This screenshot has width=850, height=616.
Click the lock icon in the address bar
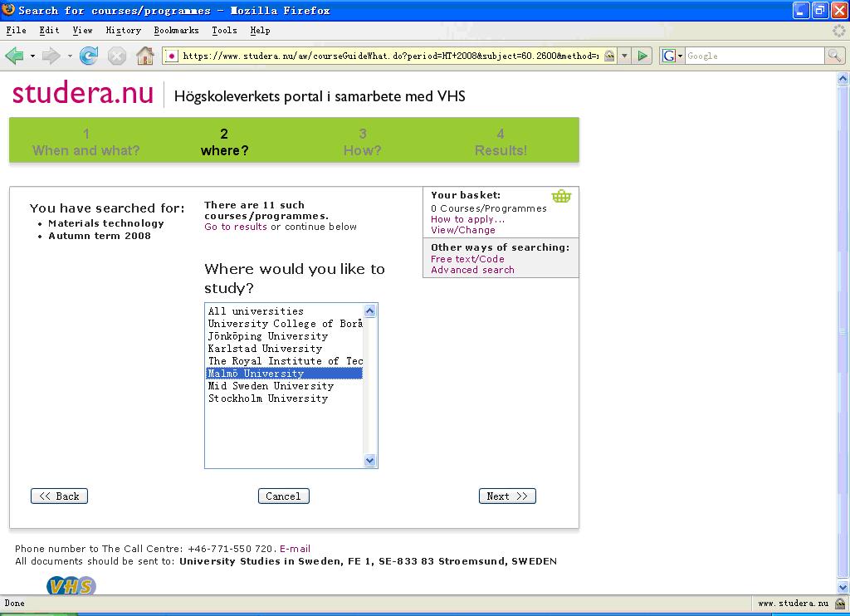coord(610,56)
